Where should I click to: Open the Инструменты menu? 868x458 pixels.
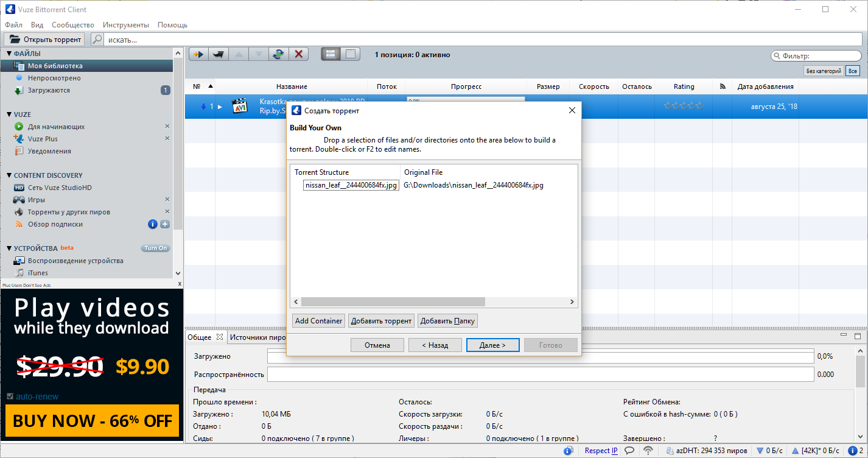126,25
